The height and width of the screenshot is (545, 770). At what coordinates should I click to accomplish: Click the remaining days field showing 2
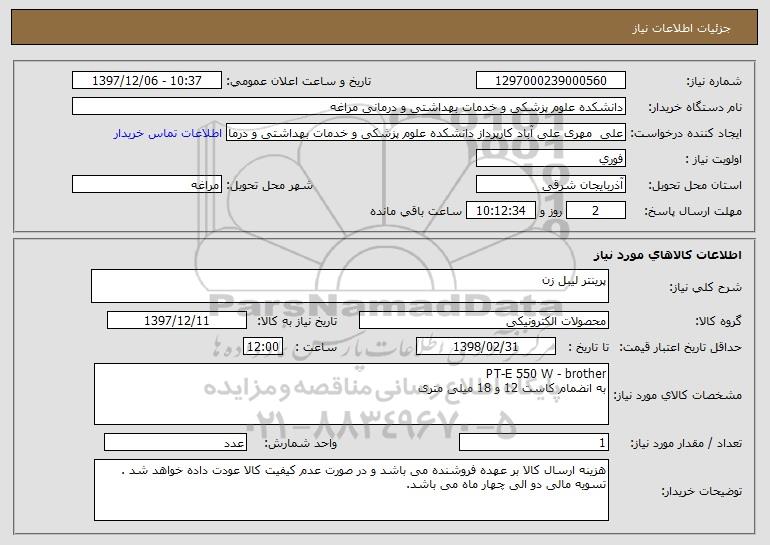596,211
